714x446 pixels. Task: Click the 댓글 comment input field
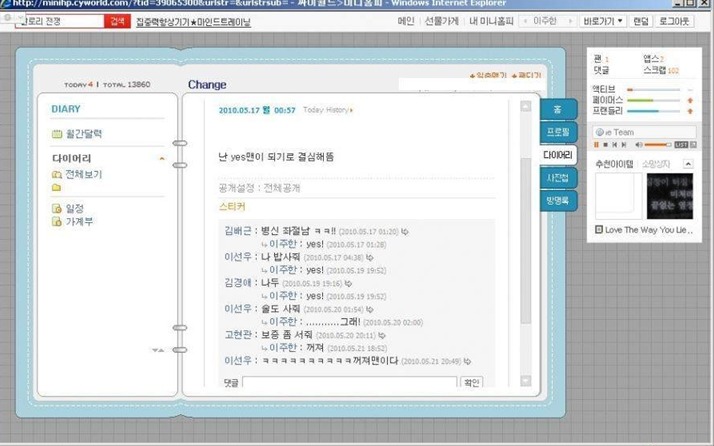coord(348,382)
